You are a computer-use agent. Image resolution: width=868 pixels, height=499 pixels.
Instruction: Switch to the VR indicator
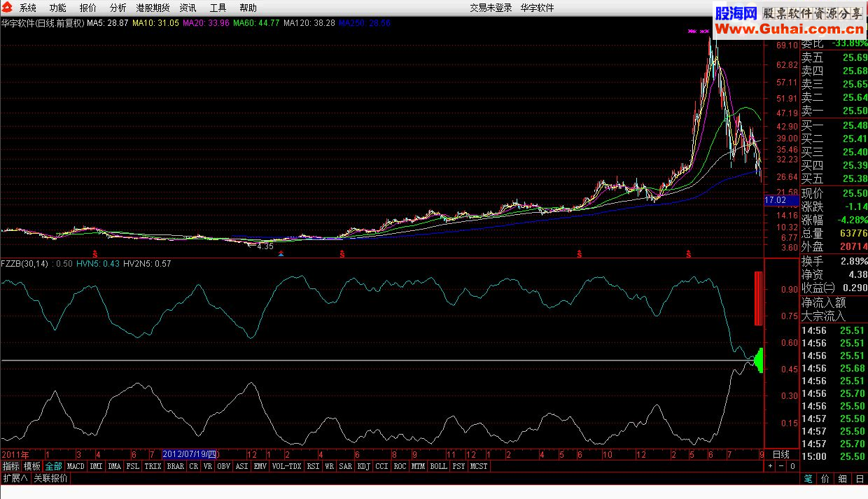pos(208,466)
